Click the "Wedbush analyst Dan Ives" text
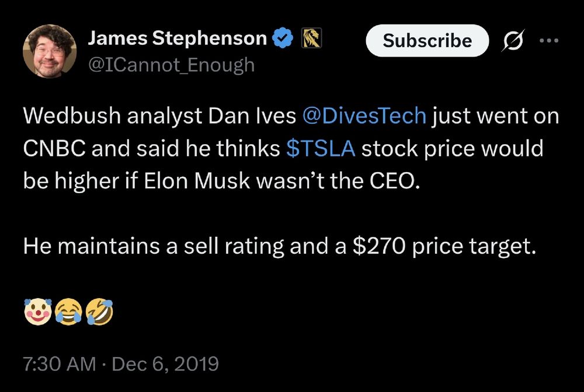The height and width of the screenshot is (392, 584). (158, 116)
